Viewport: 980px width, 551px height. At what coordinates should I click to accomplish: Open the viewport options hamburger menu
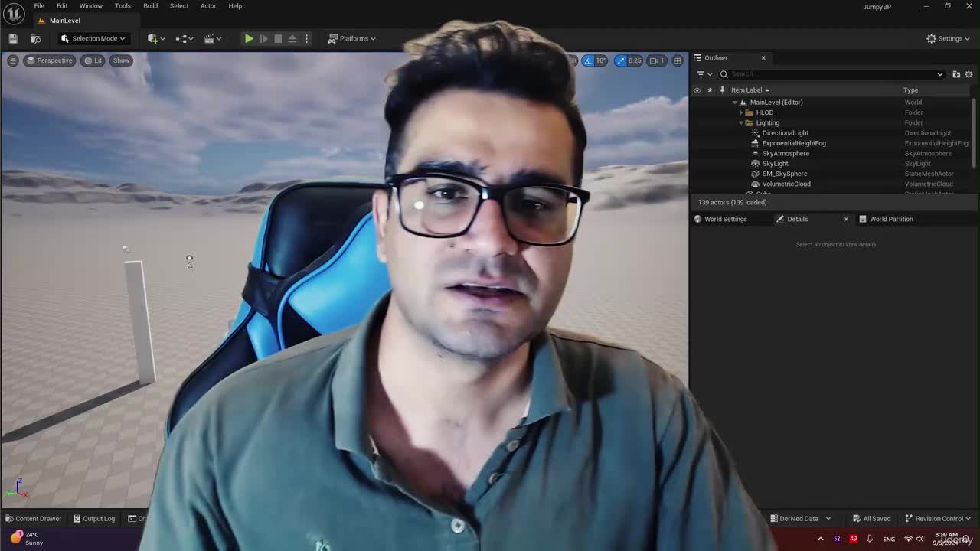12,60
